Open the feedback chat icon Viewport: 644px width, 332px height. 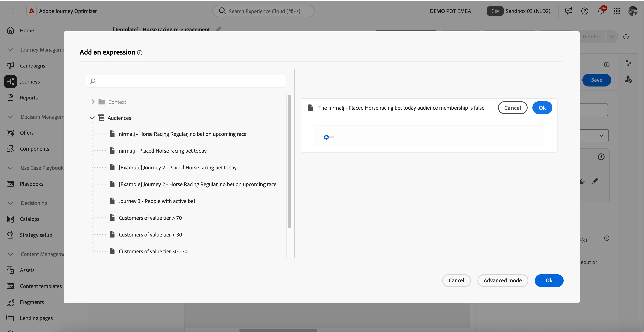(x=568, y=11)
